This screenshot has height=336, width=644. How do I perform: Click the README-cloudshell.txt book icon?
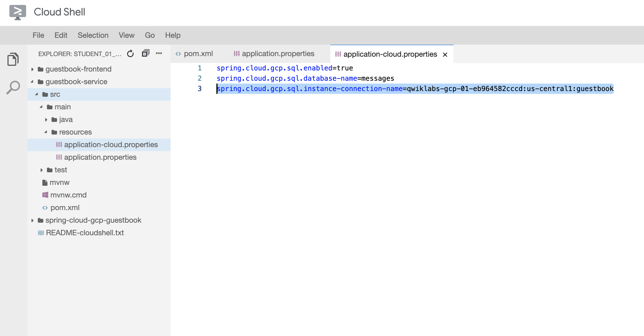click(x=41, y=233)
